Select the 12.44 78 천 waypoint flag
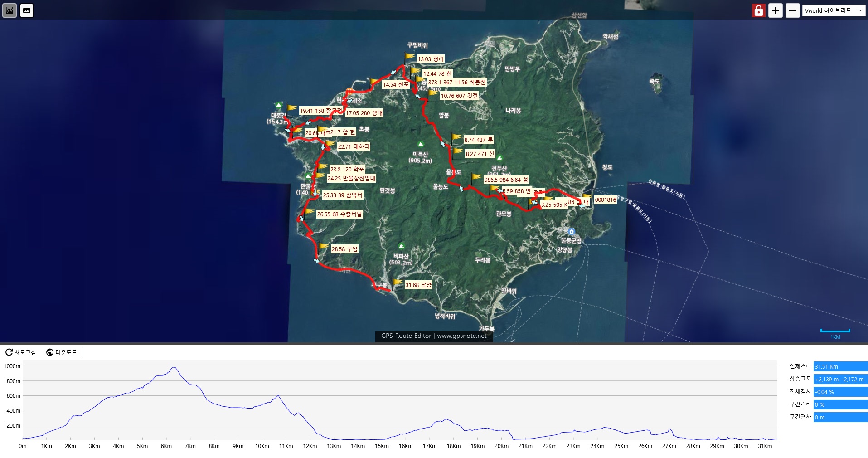Image resolution: width=868 pixels, height=458 pixels. (415, 73)
